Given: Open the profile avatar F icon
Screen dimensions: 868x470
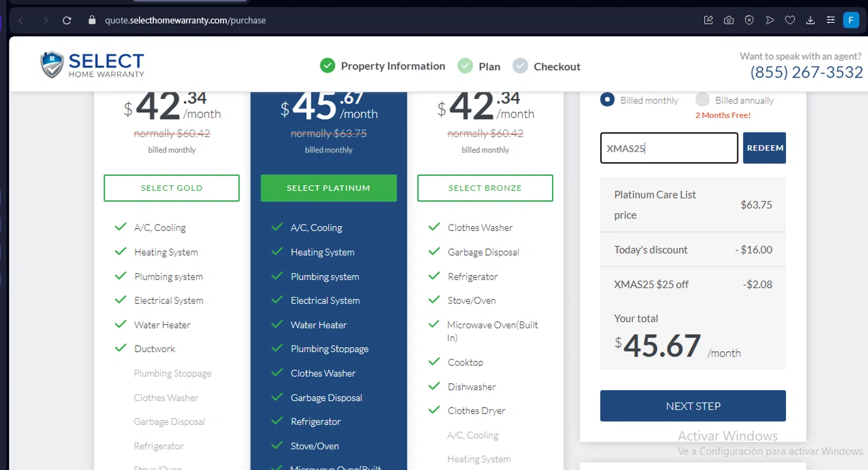Looking at the screenshot, I should 851,20.
